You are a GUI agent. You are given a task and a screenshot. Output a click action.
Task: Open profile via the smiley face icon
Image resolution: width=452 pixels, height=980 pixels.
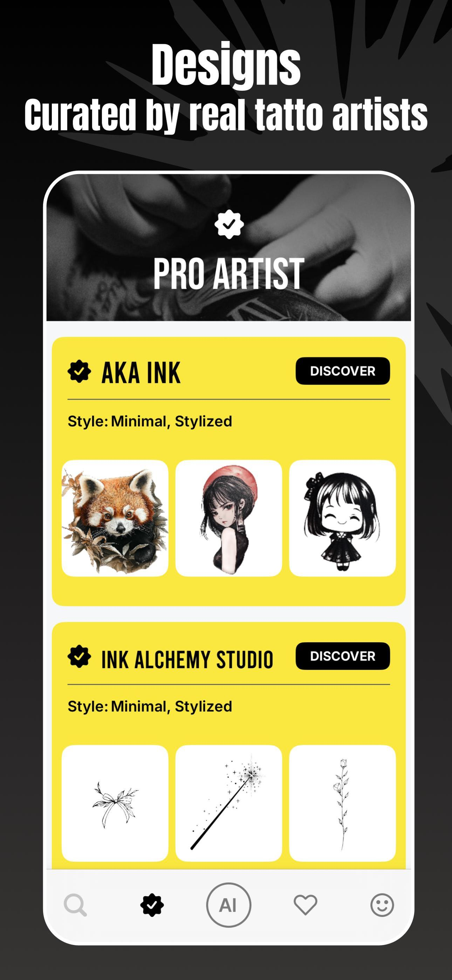(x=382, y=905)
